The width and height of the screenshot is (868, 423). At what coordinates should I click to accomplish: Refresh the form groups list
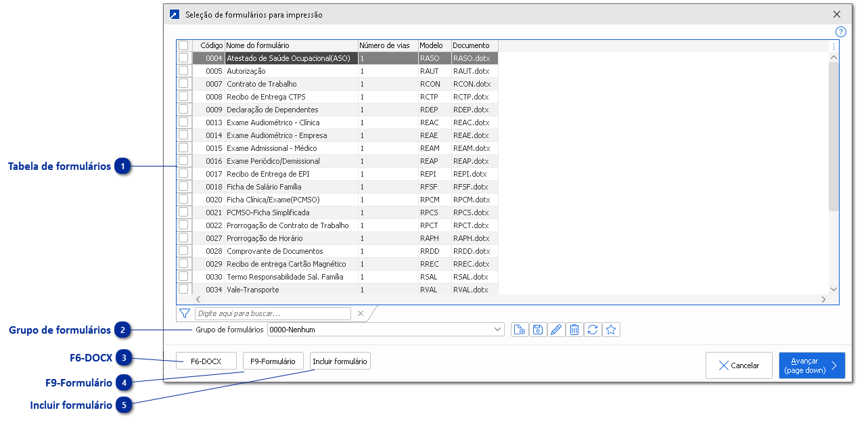tap(592, 330)
